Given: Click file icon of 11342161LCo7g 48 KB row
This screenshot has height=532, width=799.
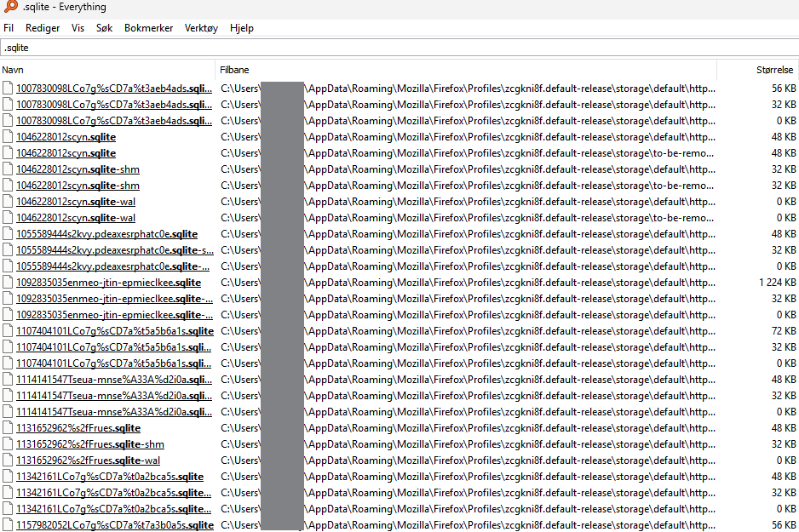Looking at the screenshot, I should [x=8, y=477].
